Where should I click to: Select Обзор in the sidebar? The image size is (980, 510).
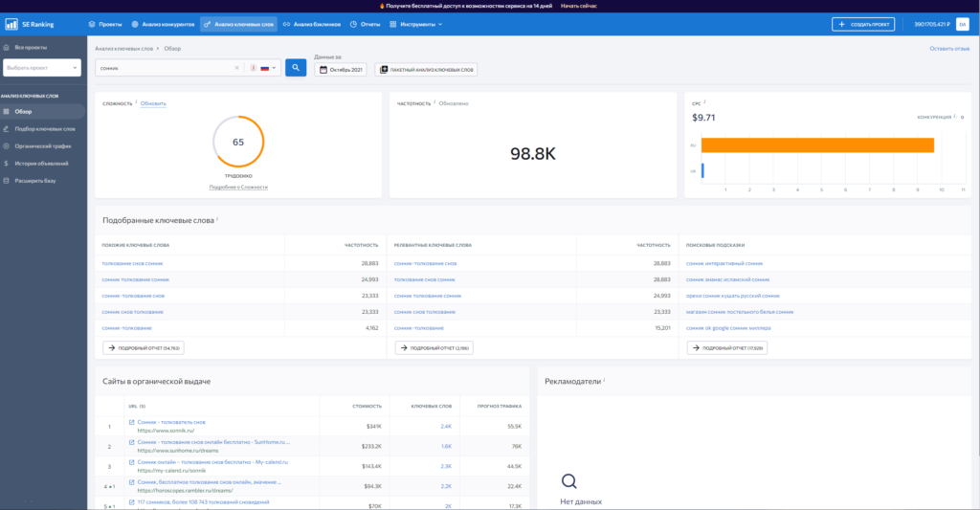pos(42,111)
